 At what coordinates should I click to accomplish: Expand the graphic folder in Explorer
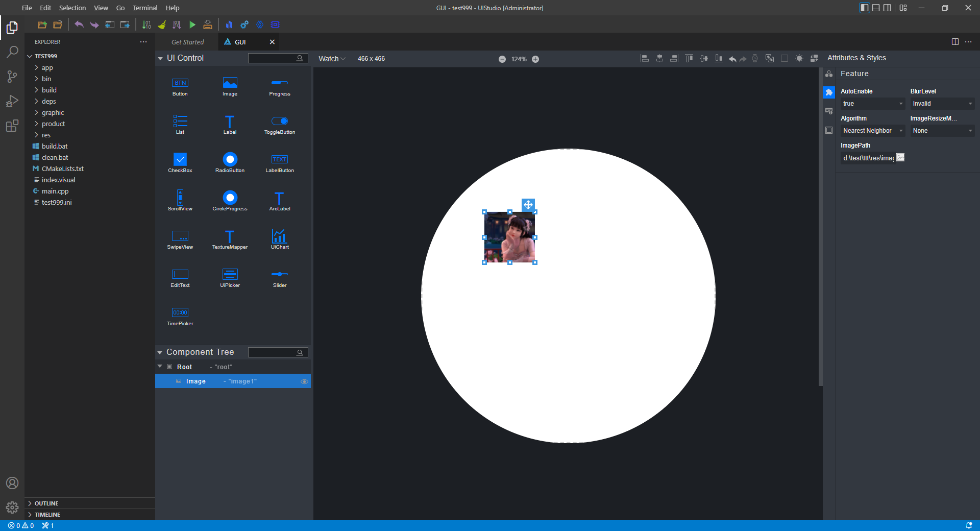click(53, 113)
